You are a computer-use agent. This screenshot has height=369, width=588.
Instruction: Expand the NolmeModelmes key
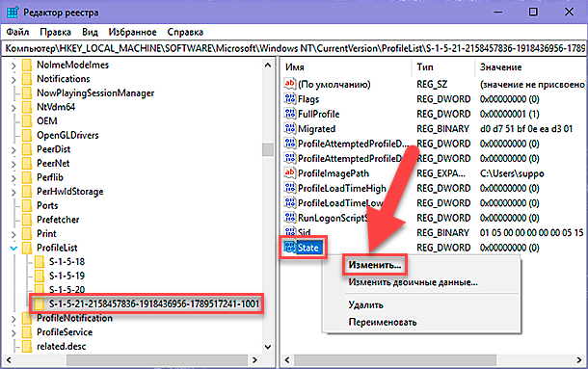13,66
